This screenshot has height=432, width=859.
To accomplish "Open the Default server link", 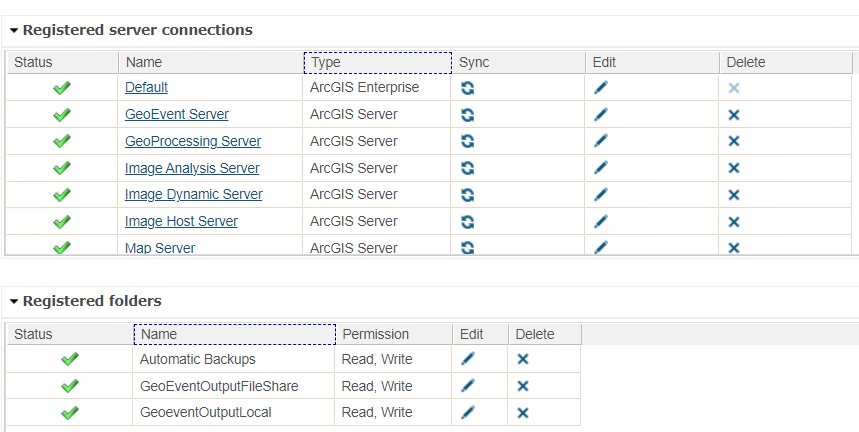I will [x=146, y=88].
